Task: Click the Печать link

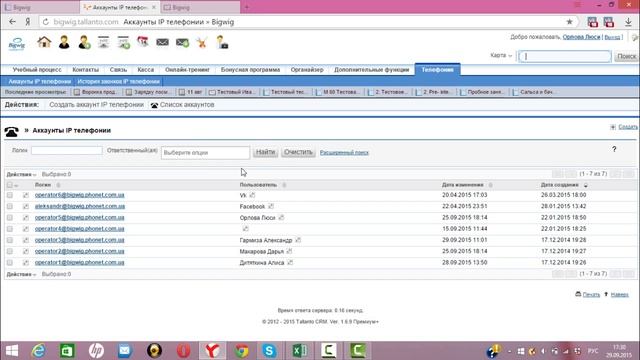Action: [x=591, y=294]
